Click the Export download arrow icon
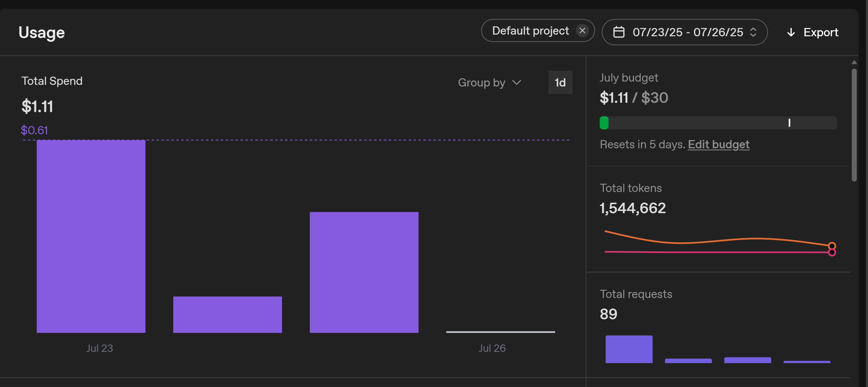Viewport: 868px width, 387px height. pyautogui.click(x=791, y=32)
